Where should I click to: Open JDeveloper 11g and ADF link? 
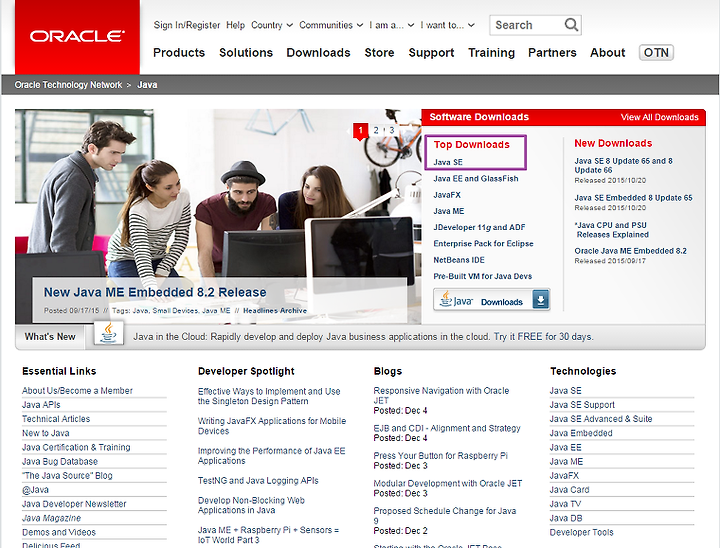pyautogui.click(x=479, y=227)
